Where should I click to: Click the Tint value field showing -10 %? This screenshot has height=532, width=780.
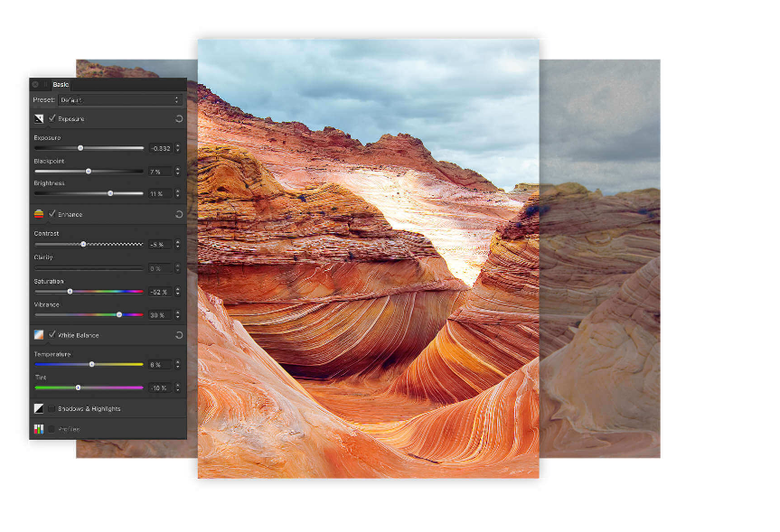[161, 387]
